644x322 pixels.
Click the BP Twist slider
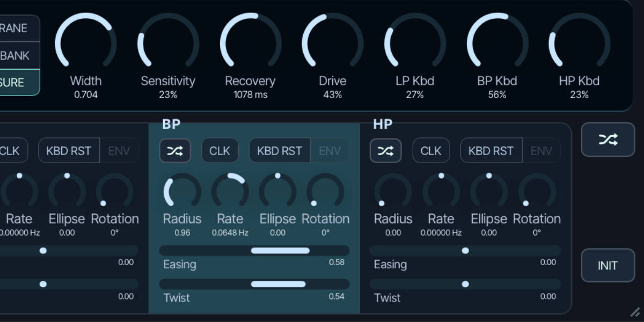tap(254, 284)
